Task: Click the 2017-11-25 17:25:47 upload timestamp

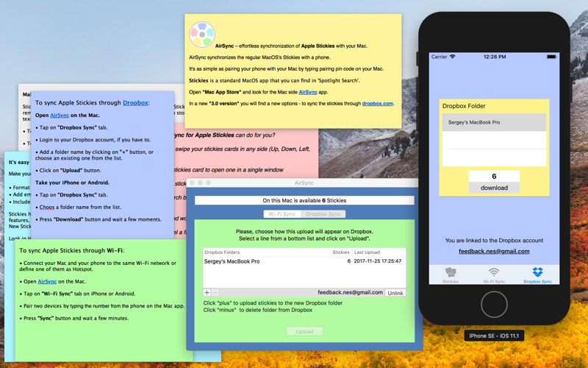Action: click(x=378, y=261)
